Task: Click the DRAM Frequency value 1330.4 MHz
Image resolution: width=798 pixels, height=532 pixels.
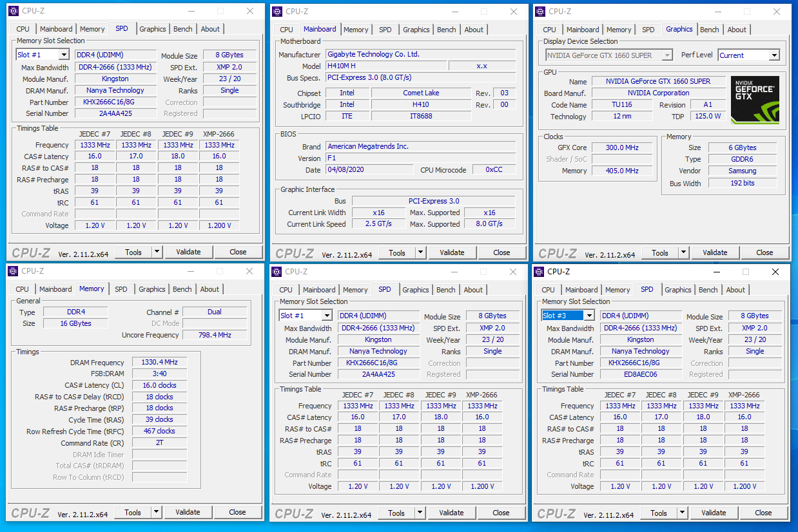Action: pos(159,363)
